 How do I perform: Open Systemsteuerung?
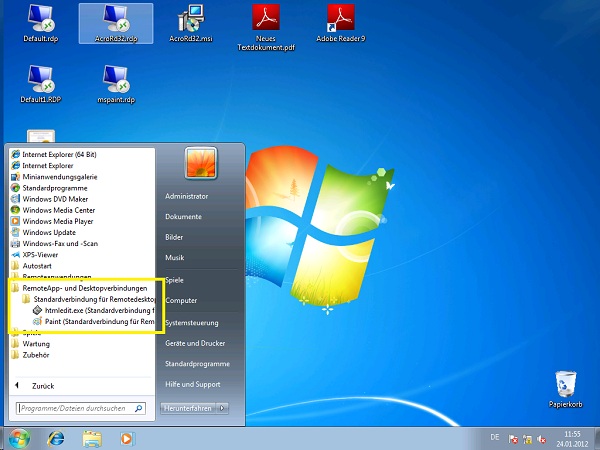pos(192,323)
